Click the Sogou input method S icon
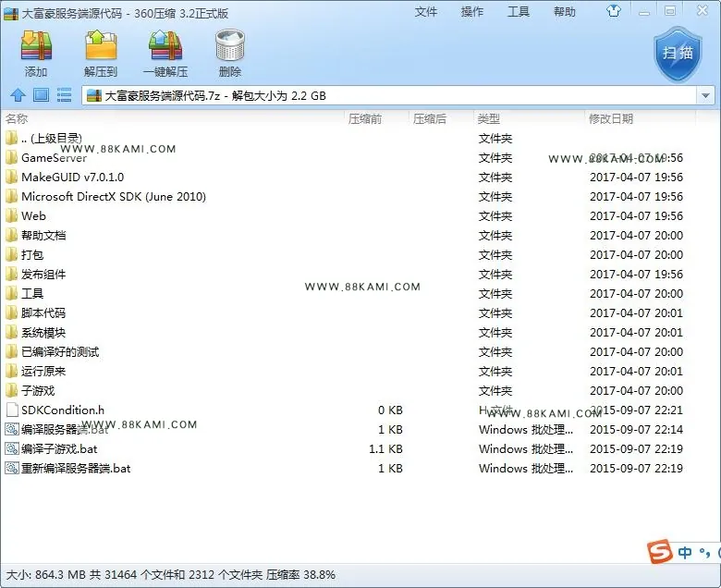 pos(659,551)
